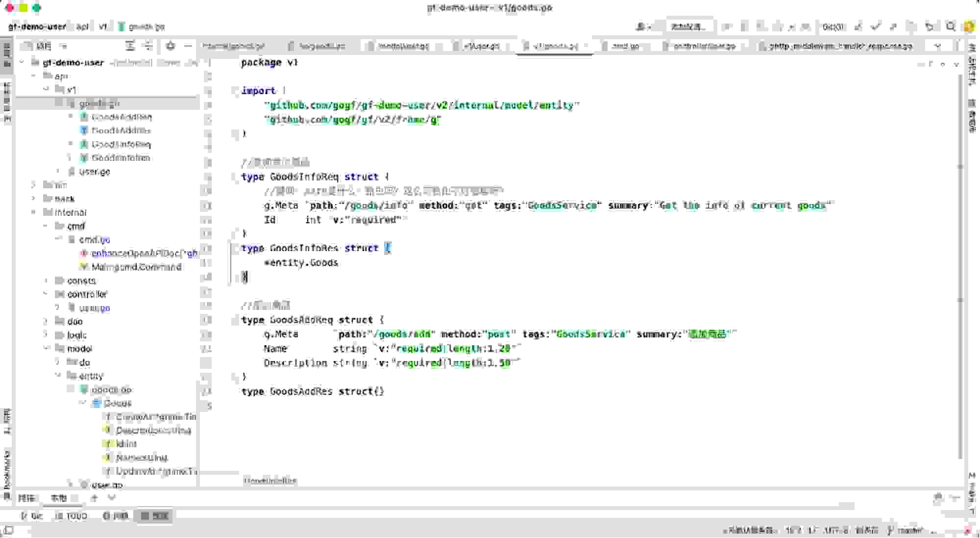
Task: Open the run configuration dropdown
Action: pyautogui.click(x=689, y=26)
